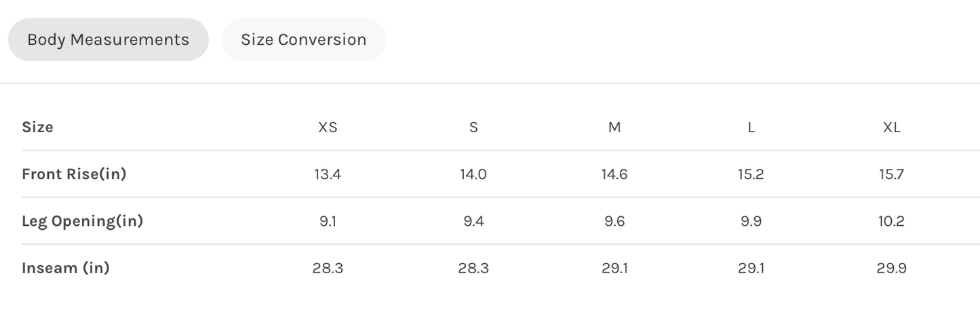Click the 9.4 leg opening value
Image resolution: width=980 pixels, height=318 pixels.
pos(473,221)
